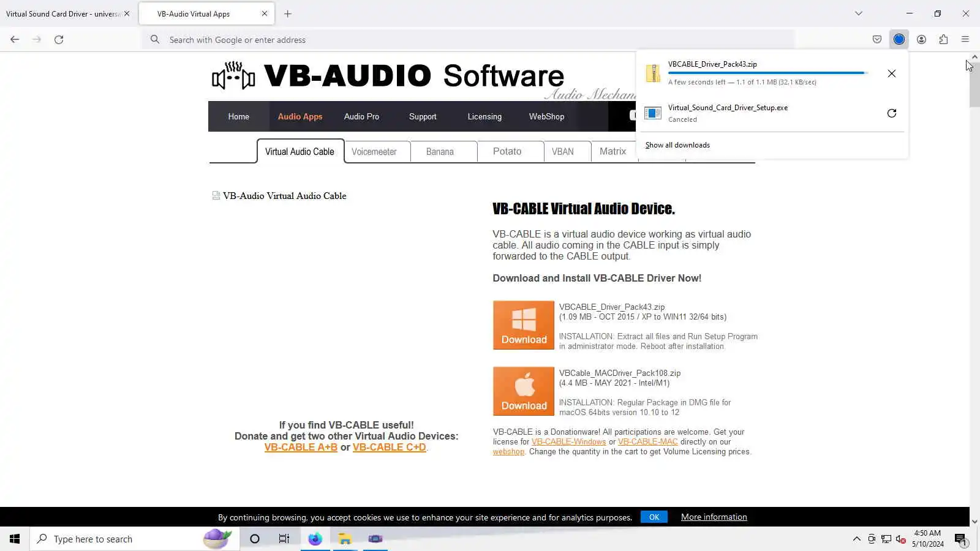Click the VBCable_MACDriver_Pack108.zip file name text
The width and height of the screenshot is (980, 551).
click(620, 373)
